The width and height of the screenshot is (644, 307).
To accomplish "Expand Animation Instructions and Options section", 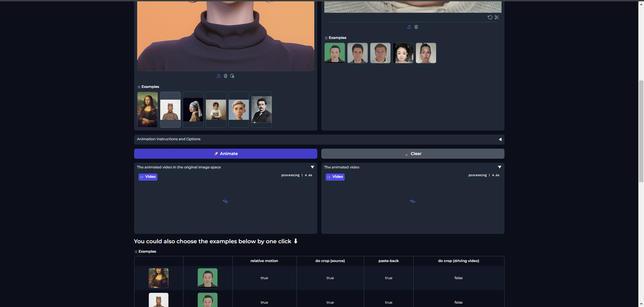I will coord(319,139).
